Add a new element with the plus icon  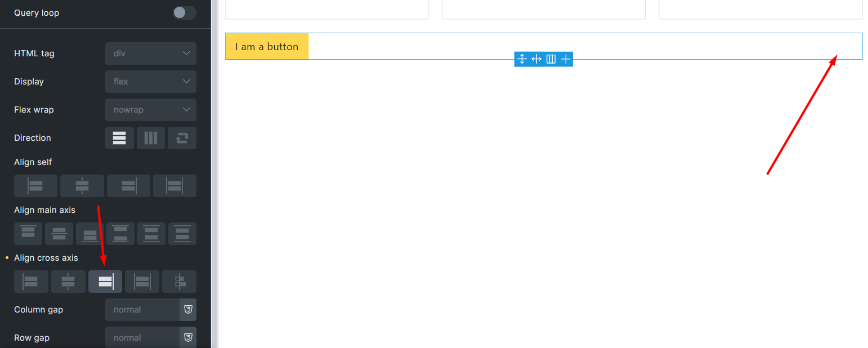(x=566, y=59)
